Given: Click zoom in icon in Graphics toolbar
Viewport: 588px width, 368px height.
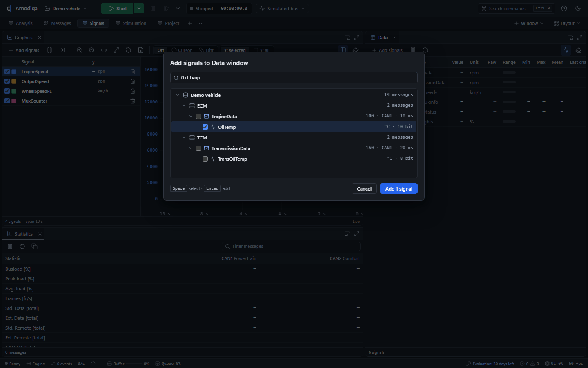Looking at the screenshot, I should click(x=80, y=50).
